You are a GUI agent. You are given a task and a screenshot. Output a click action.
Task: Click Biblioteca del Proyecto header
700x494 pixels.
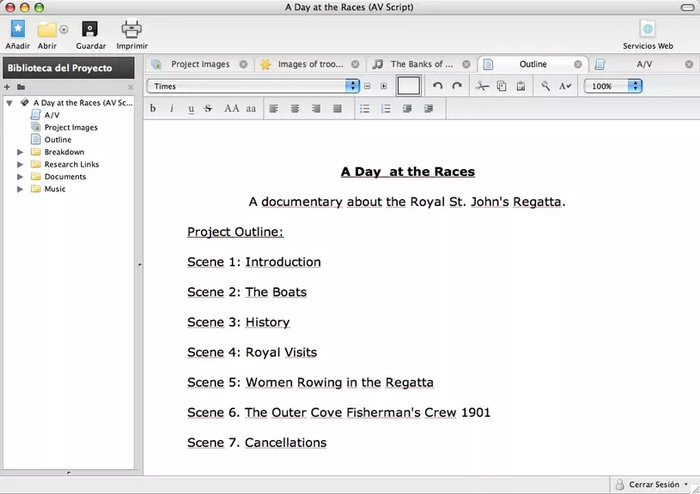(69, 68)
